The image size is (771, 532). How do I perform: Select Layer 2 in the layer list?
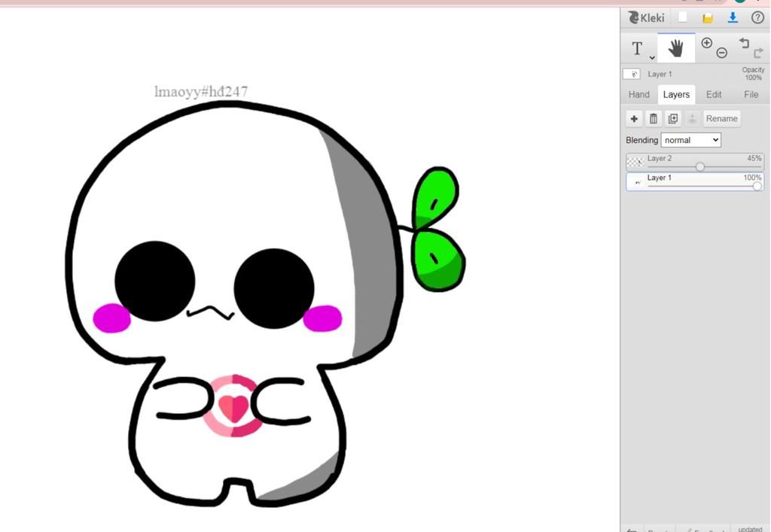(x=695, y=162)
